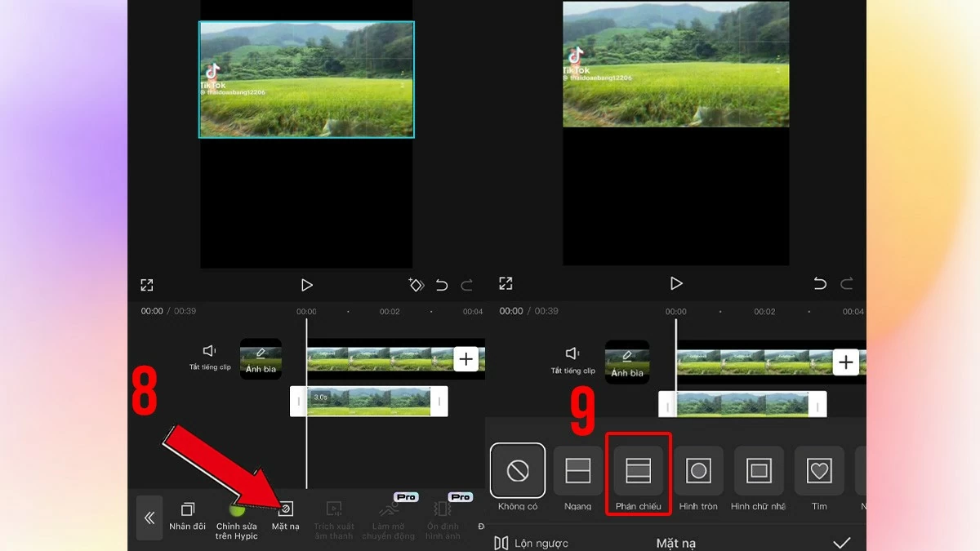Open the Ảnh bìa cover thumbnail
Screen dimensions: 980x551
pyautogui.click(x=261, y=358)
